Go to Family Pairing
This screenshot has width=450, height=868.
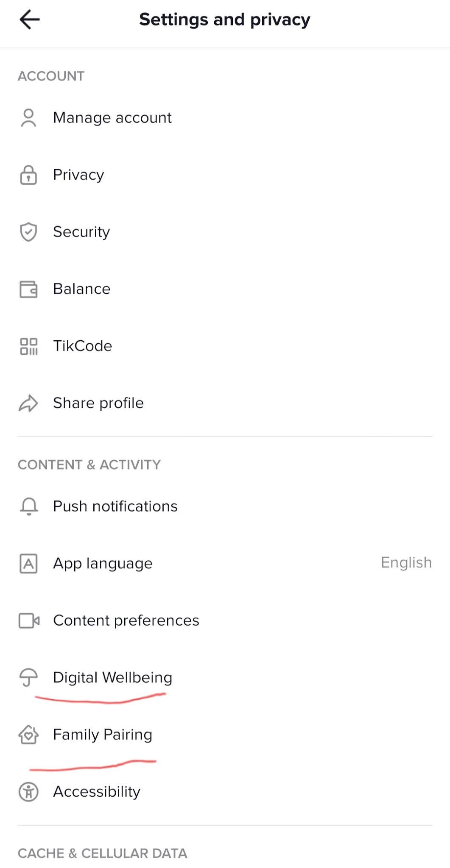102,734
